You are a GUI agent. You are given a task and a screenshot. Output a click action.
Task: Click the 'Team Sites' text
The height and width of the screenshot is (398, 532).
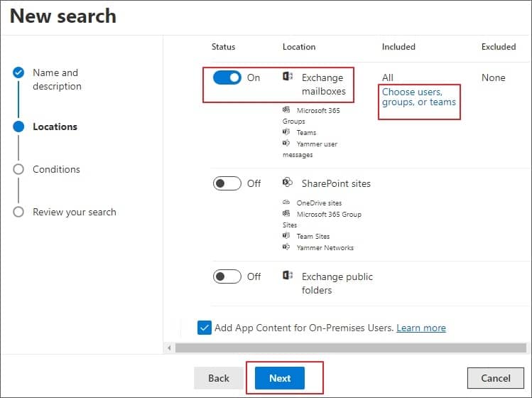click(313, 237)
